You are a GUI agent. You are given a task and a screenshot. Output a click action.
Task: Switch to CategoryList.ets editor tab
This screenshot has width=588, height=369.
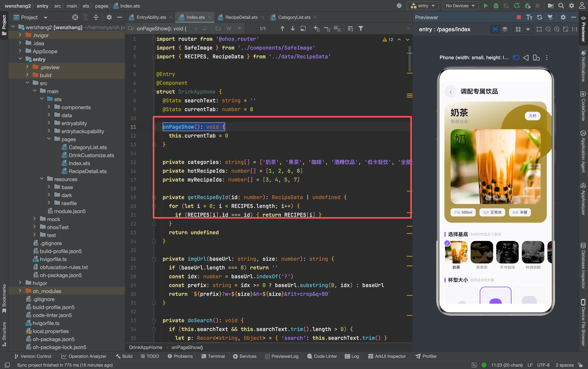(294, 17)
